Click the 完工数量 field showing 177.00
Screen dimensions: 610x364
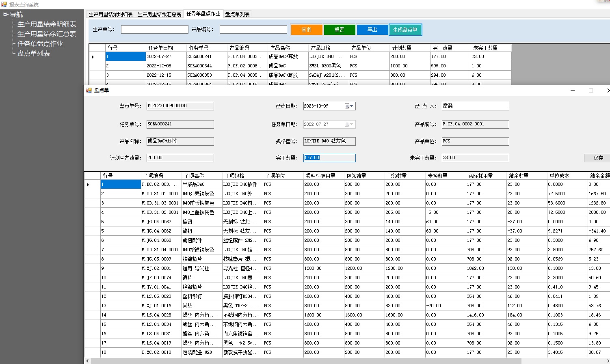(329, 158)
